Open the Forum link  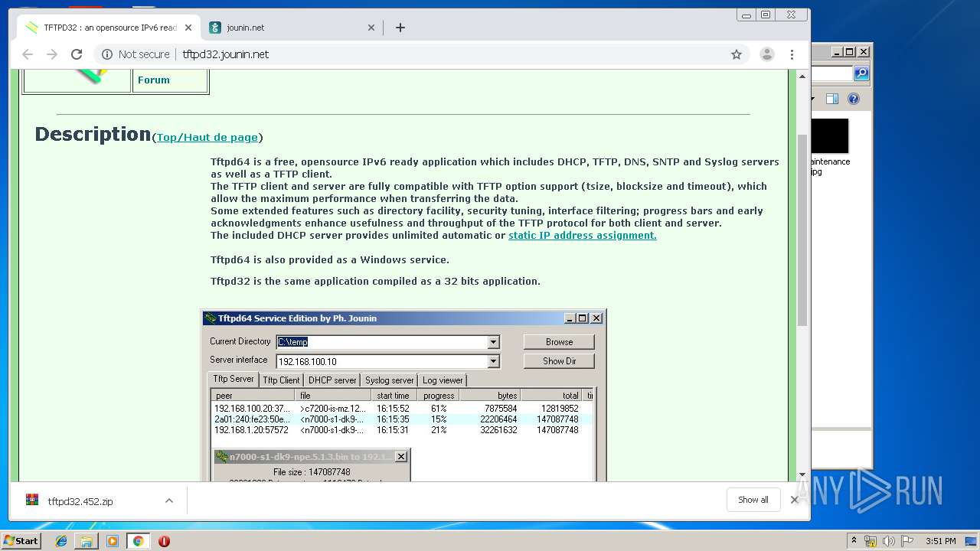point(154,80)
